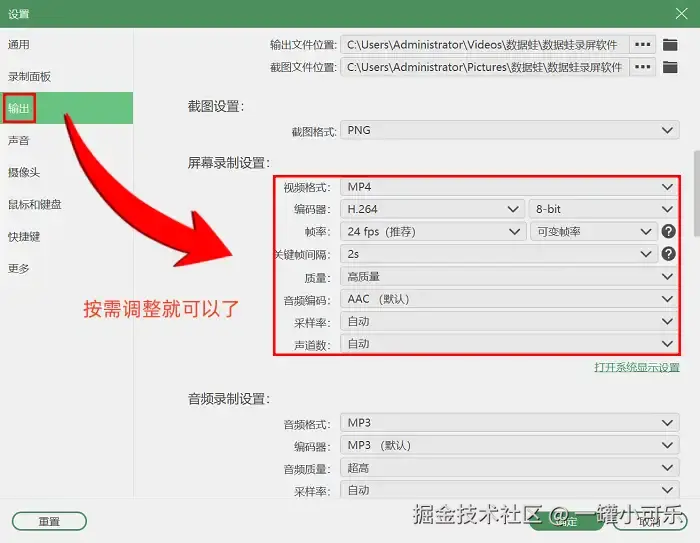Browse screenshot file path with three-dots button

pos(642,67)
